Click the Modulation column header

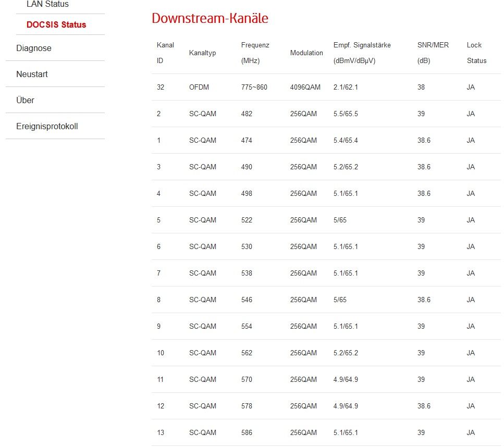click(x=306, y=53)
